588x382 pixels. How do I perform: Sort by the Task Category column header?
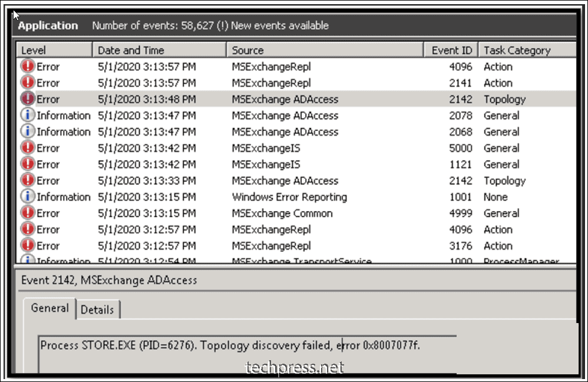coord(528,50)
